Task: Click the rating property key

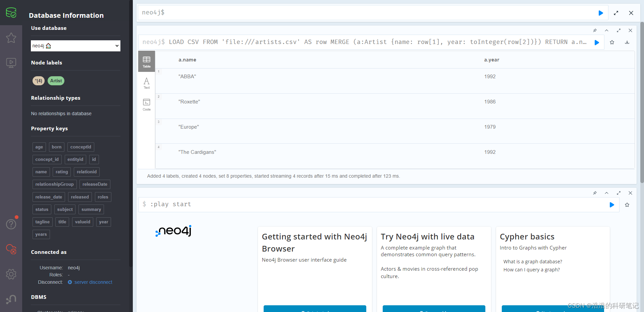Action: pos(62,172)
